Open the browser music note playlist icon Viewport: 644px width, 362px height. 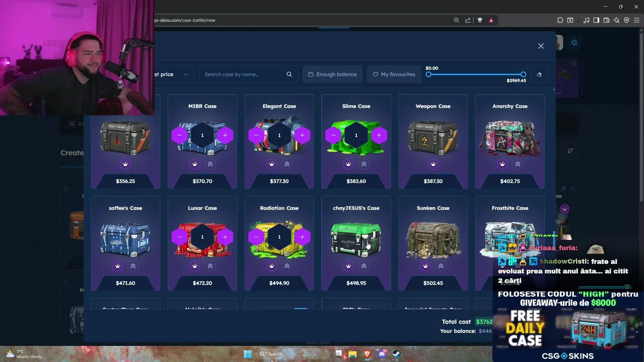[x=586, y=20]
